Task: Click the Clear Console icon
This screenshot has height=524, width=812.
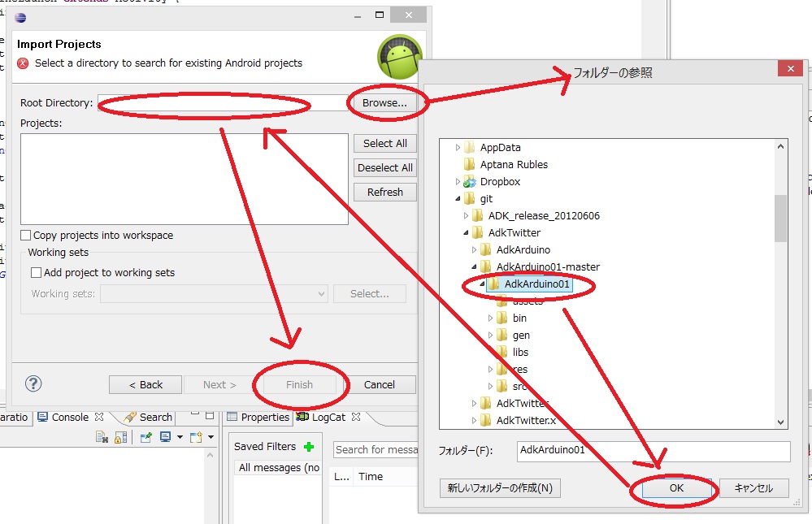Action: (102, 438)
